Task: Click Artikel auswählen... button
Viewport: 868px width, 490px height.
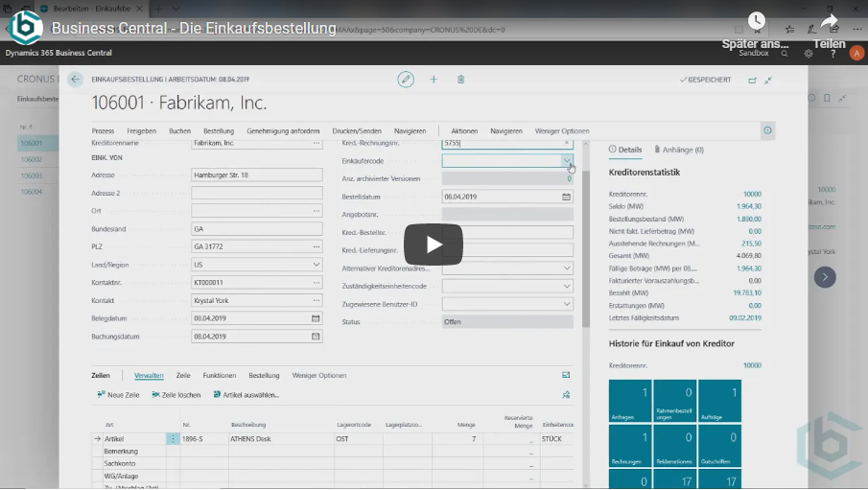Action: (x=246, y=394)
